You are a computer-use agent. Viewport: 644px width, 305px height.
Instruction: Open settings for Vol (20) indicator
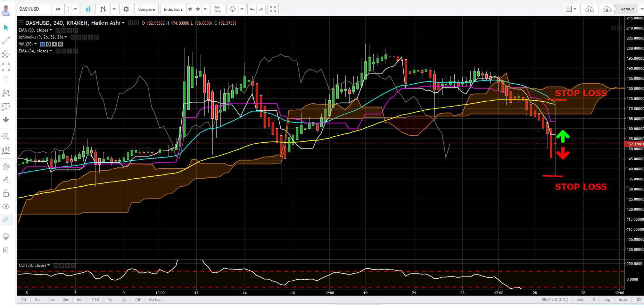click(49, 44)
